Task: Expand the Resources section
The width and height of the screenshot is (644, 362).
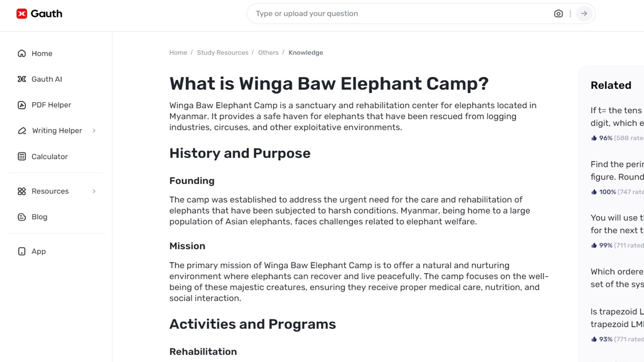Action: coord(94,191)
